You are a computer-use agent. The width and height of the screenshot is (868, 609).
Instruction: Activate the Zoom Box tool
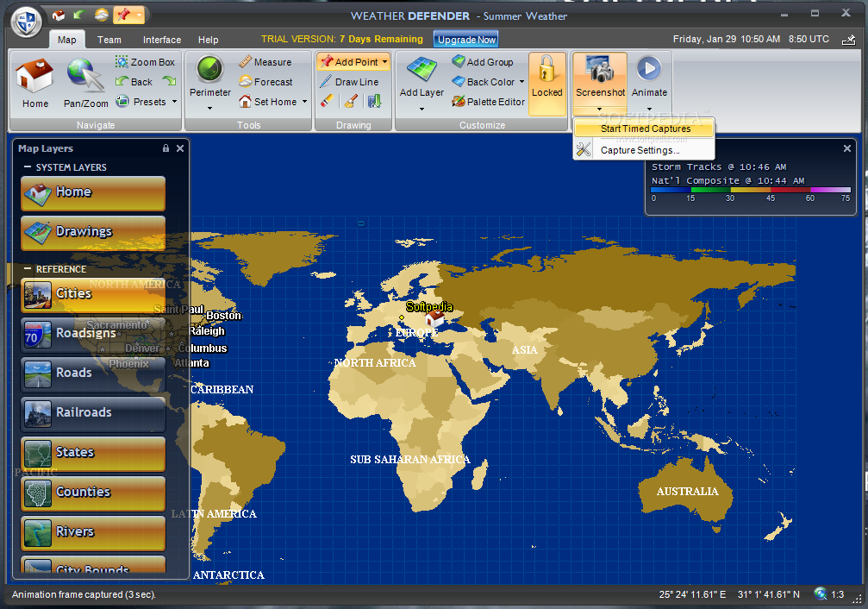[145, 62]
